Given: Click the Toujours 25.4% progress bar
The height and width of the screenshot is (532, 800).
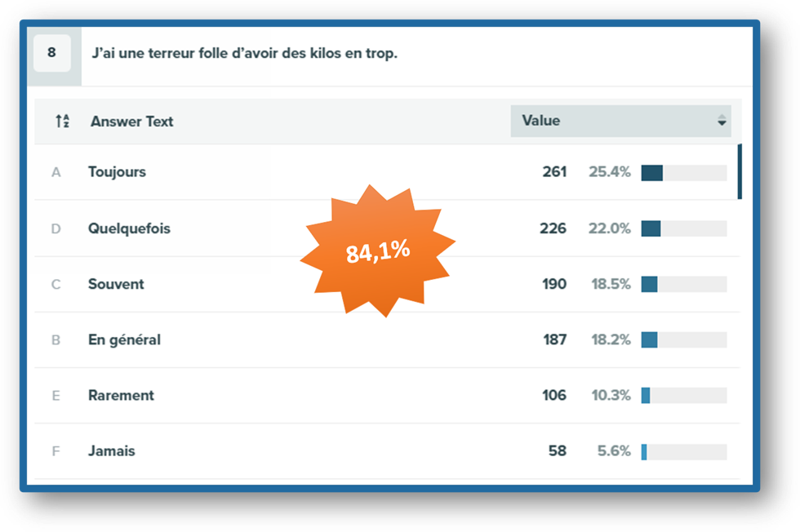Looking at the screenshot, I should click(684, 172).
